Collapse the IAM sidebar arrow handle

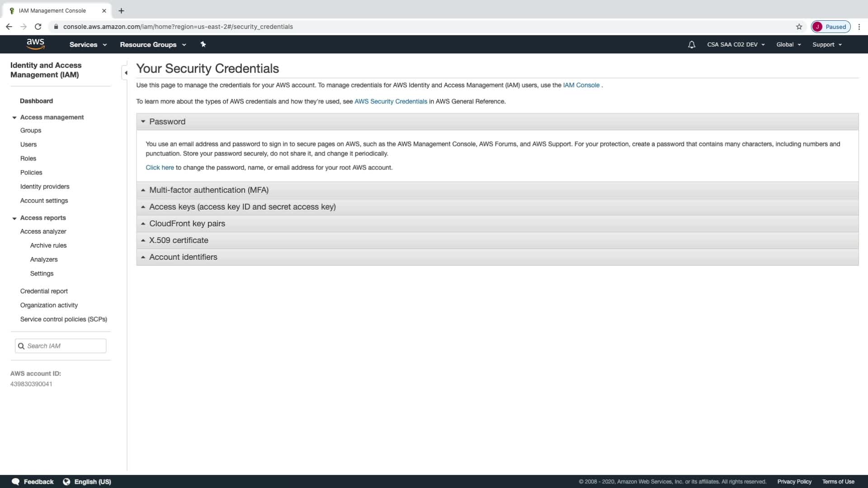[125, 73]
